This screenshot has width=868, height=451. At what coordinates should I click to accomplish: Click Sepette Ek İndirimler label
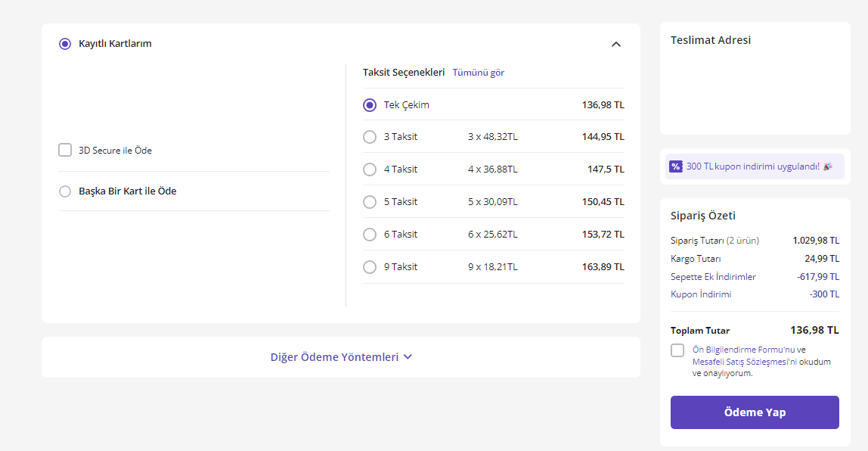pyautogui.click(x=713, y=277)
